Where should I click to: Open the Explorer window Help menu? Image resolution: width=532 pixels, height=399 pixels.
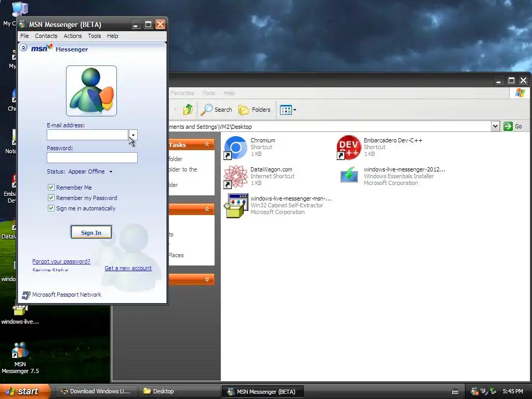click(x=229, y=93)
